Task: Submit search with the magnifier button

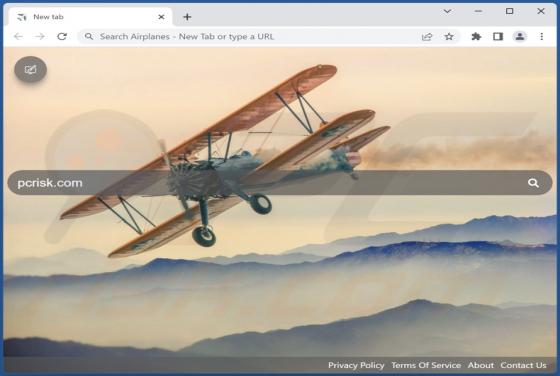Action: click(533, 183)
